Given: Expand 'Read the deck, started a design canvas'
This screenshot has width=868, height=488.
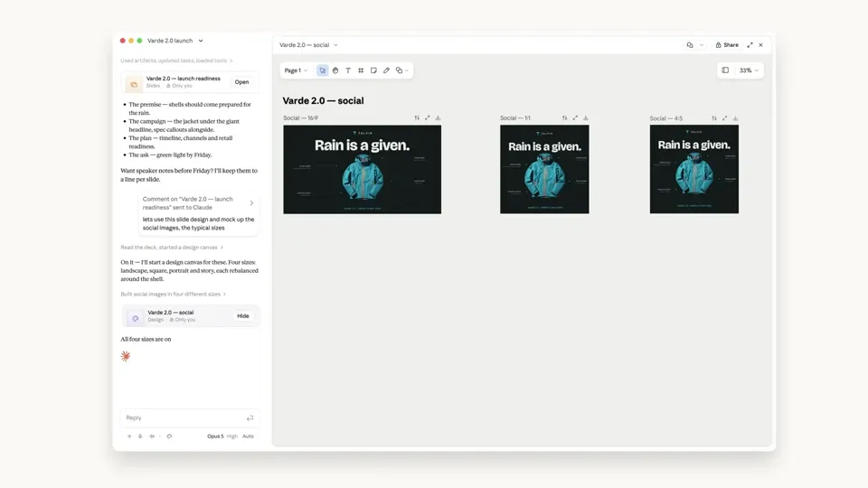Looking at the screenshot, I should pos(172,248).
